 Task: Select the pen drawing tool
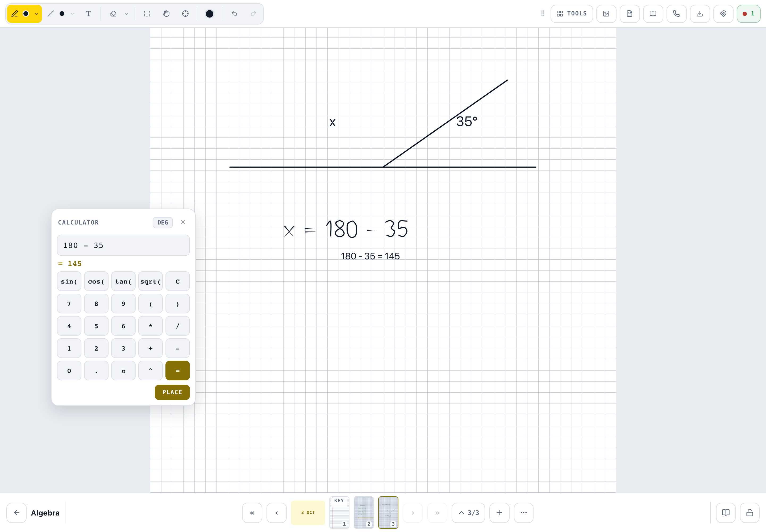tap(15, 14)
